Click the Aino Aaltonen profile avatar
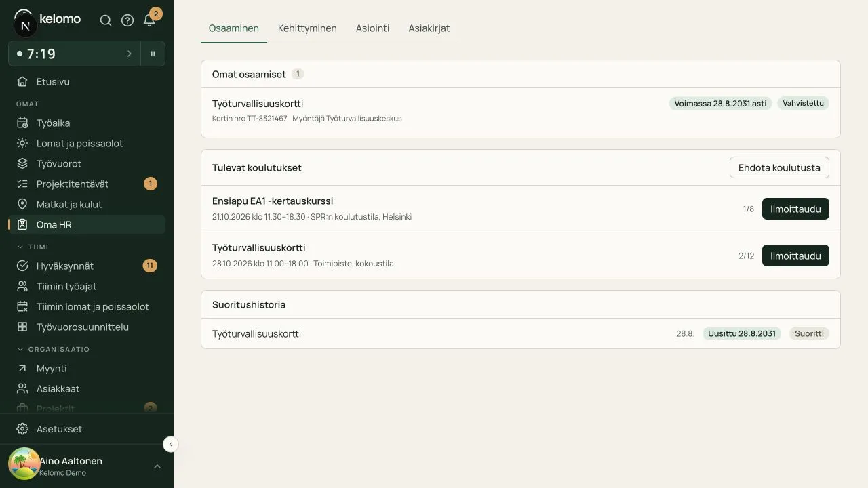The width and height of the screenshot is (868, 488). [24, 464]
